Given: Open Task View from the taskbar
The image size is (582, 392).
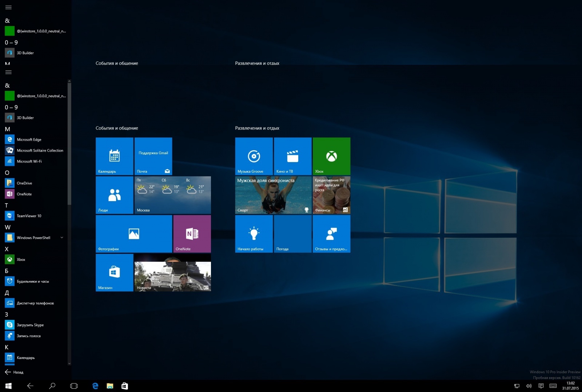Looking at the screenshot, I should pos(74,386).
